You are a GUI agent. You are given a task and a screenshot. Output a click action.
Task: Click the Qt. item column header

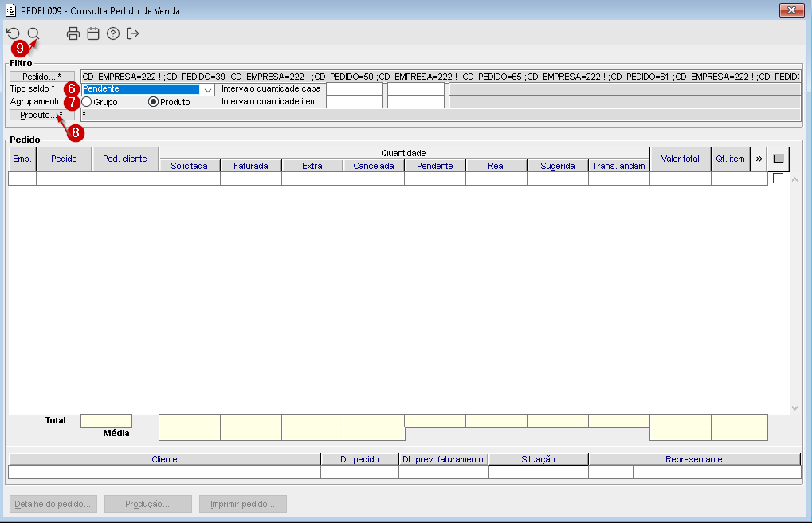coord(731,159)
